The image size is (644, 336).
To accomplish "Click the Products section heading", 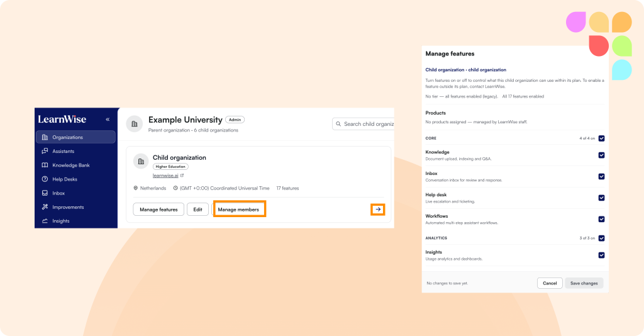I will click(435, 113).
